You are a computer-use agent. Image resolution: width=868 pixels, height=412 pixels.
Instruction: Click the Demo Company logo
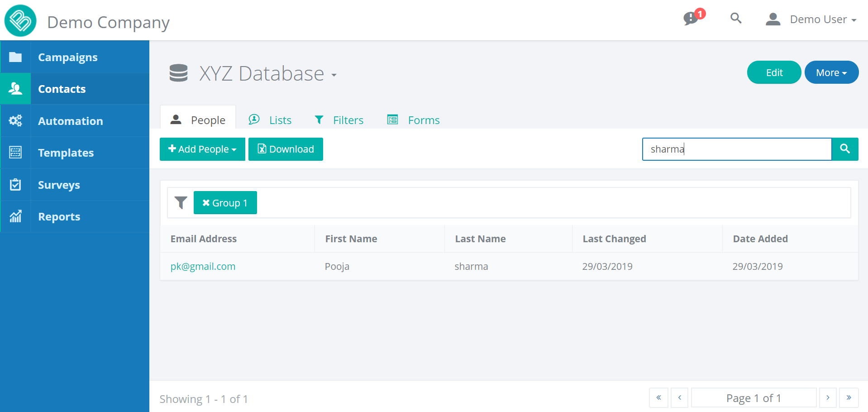(20, 21)
